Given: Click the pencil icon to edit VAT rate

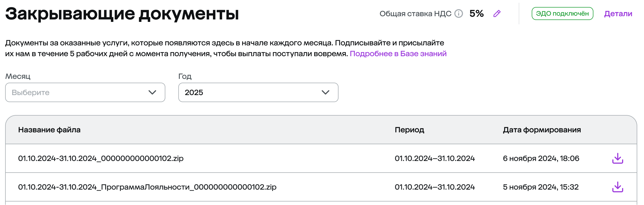Looking at the screenshot, I should tap(497, 14).
